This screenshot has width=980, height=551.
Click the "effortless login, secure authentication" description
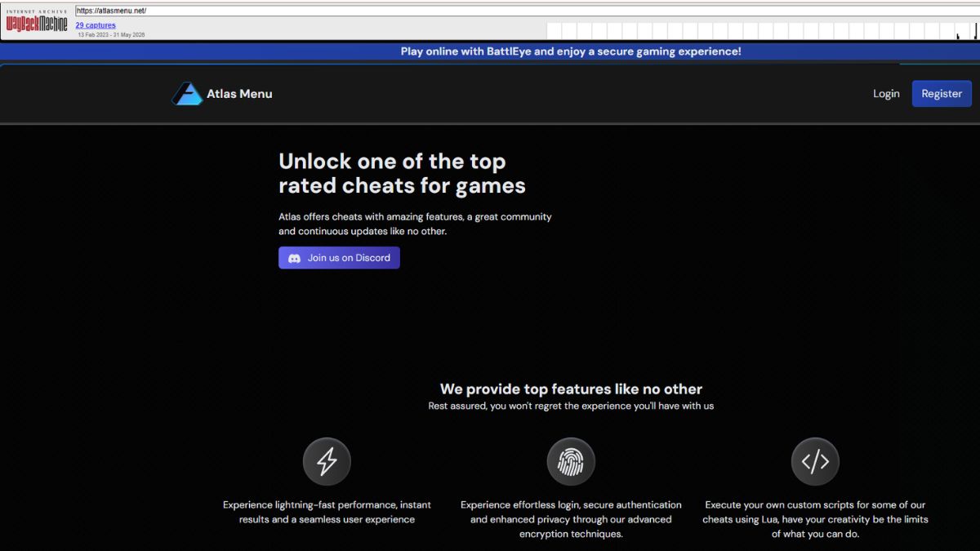coord(571,519)
